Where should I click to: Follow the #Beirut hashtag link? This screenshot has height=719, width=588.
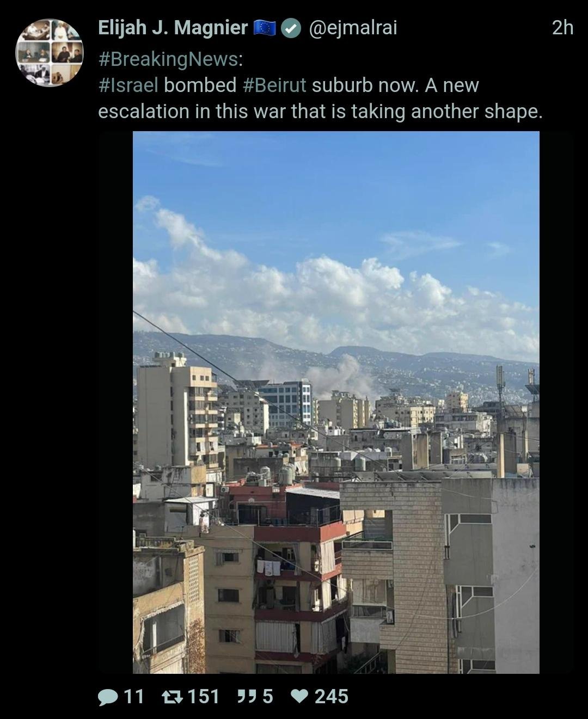click(274, 85)
